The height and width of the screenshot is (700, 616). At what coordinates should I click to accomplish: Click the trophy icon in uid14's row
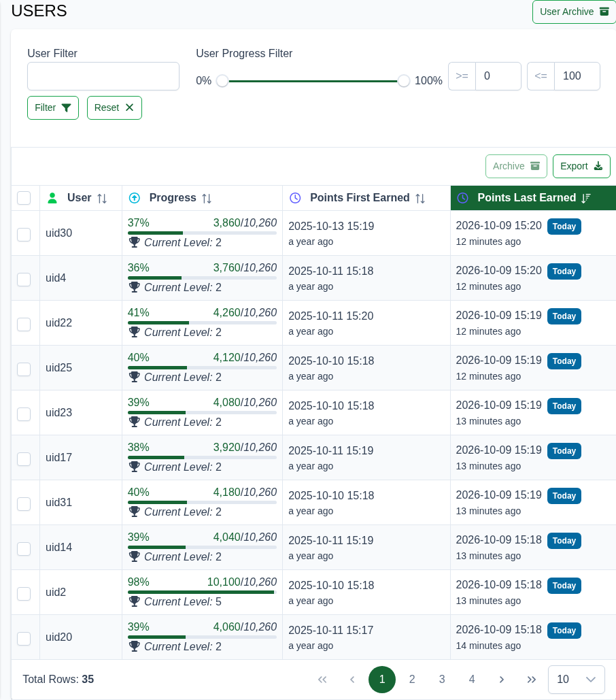(134, 556)
